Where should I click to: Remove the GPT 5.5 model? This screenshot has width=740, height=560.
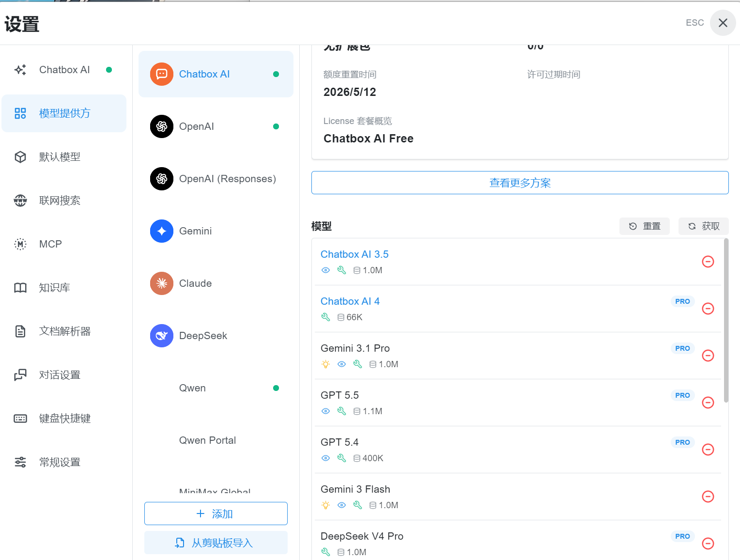(708, 403)
